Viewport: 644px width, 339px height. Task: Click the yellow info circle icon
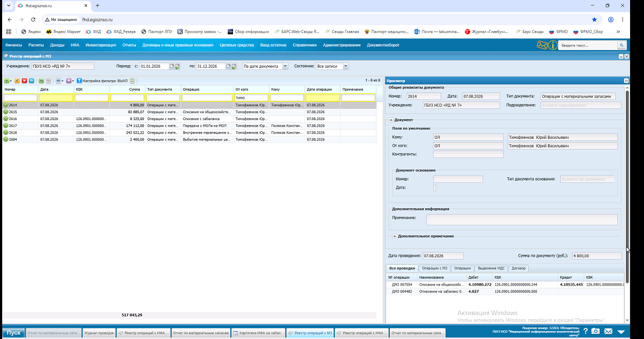pos(553,45)
